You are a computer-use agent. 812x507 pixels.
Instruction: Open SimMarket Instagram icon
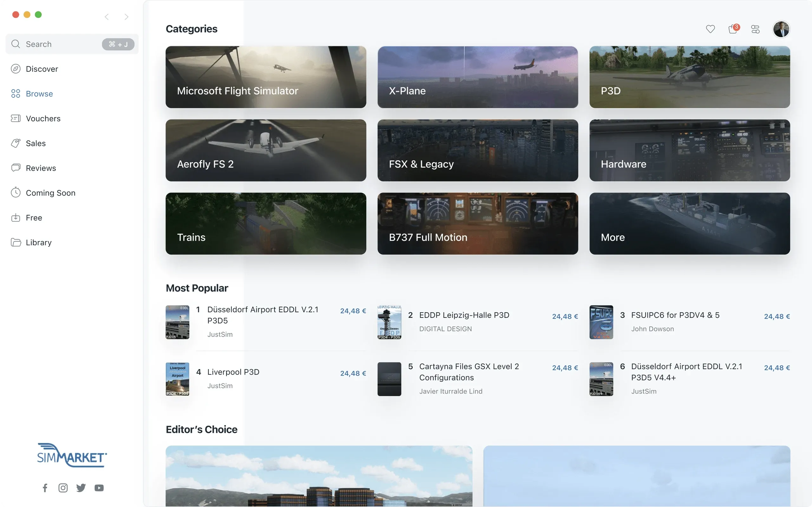63,488
